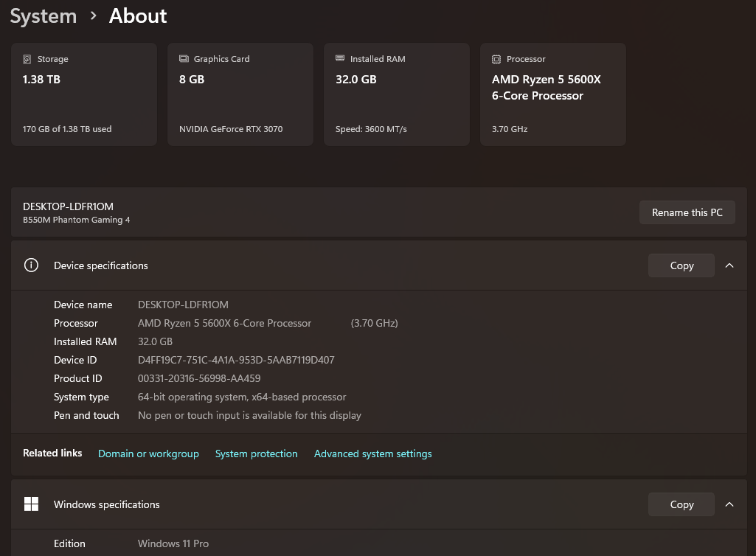
Task: Click Rename this PC
Action: coord(687,212)
